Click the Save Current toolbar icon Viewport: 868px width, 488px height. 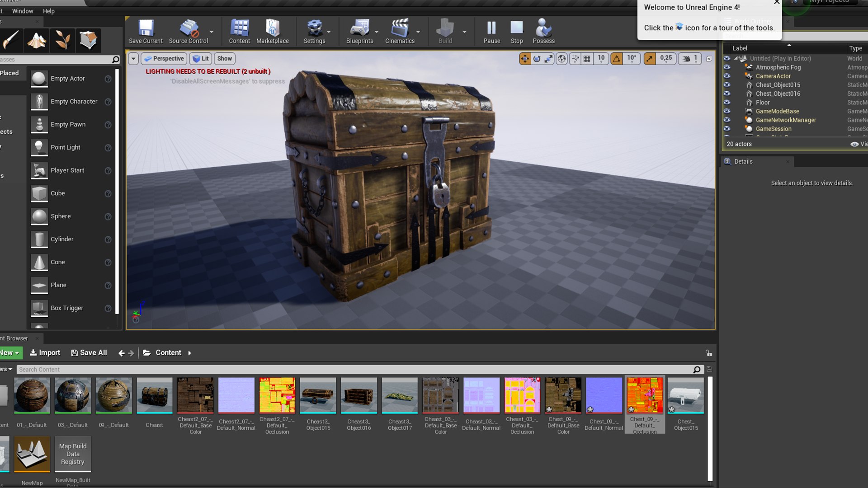point(146,32)
